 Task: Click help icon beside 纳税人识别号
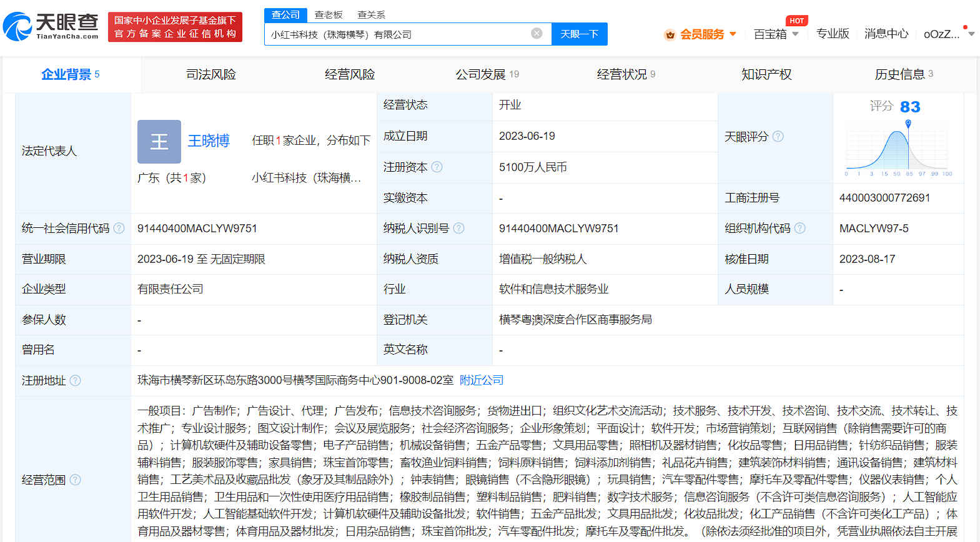click(x=459, y=229)
